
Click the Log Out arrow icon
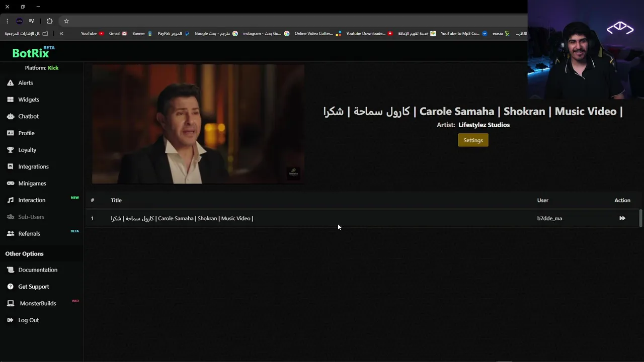coord(10,320)
